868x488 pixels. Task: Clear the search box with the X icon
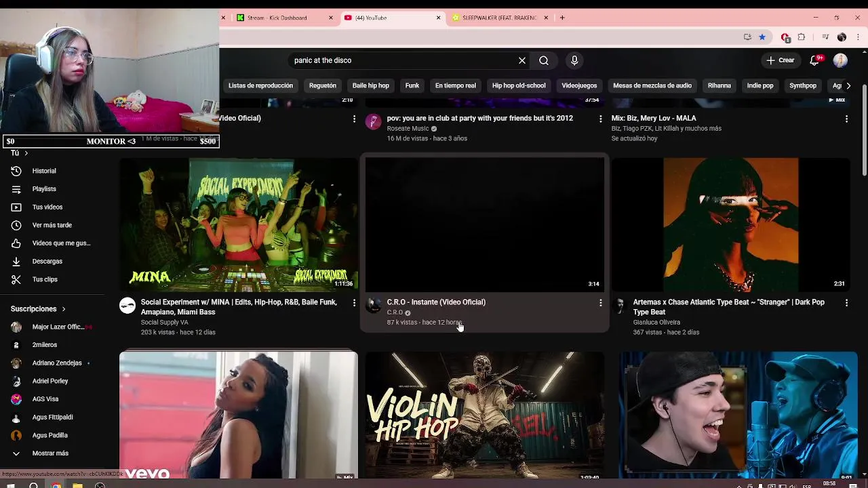(522, 60)
